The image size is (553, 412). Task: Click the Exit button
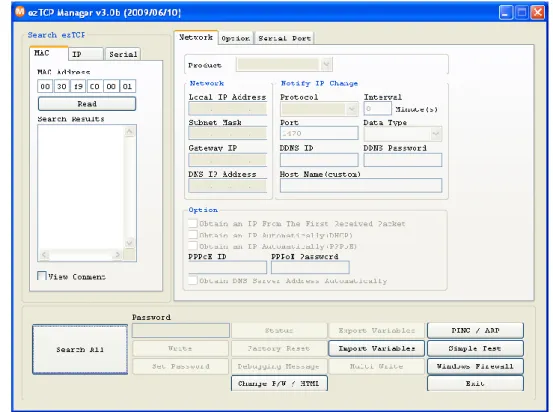tap(475, 383)
